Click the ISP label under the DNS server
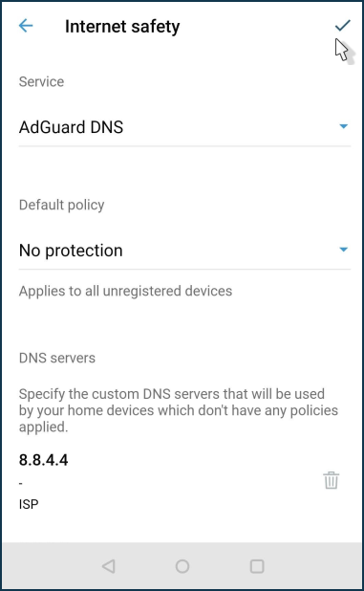 click(29, 504)
